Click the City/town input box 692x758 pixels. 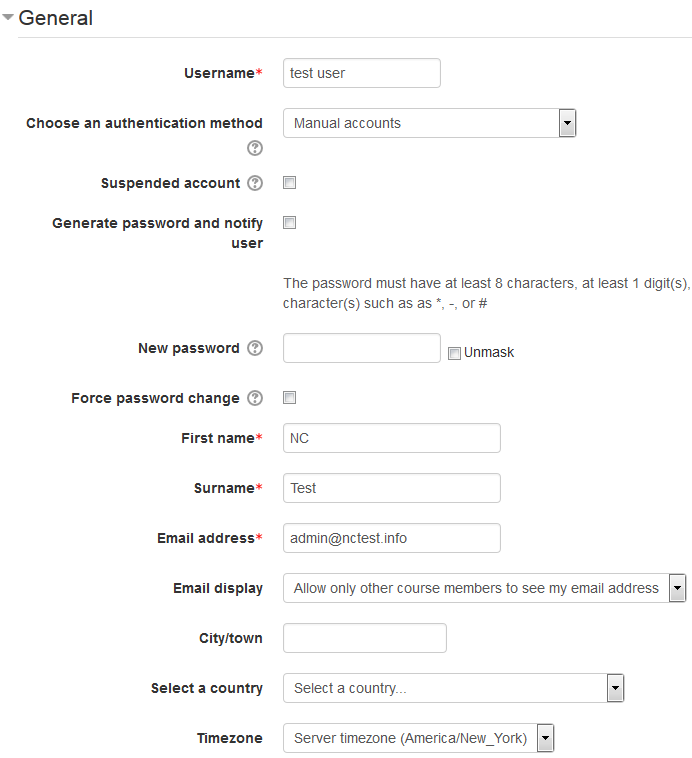click(x=365, y=638)
